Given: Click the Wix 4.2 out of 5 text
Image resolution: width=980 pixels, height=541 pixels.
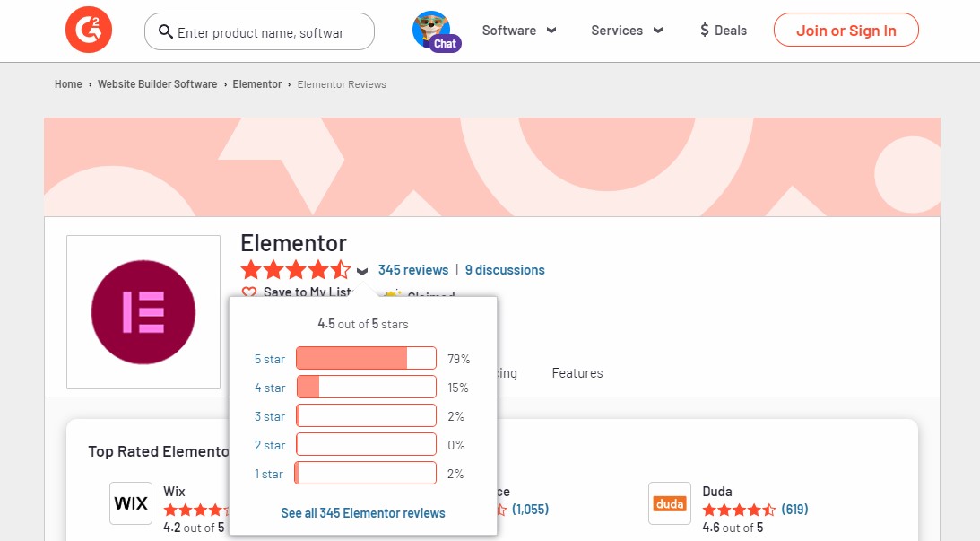Looking at the screenshot, I should tap(194, 528).
